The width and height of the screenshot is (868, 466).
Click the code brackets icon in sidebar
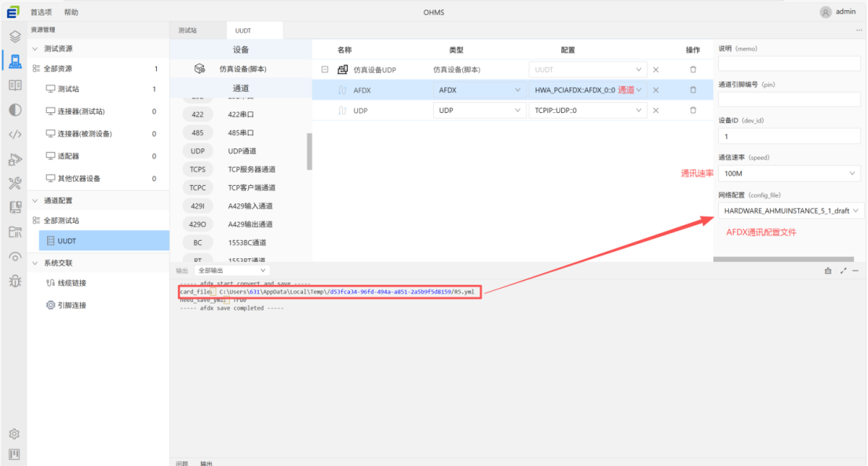[x=14, y=134]
